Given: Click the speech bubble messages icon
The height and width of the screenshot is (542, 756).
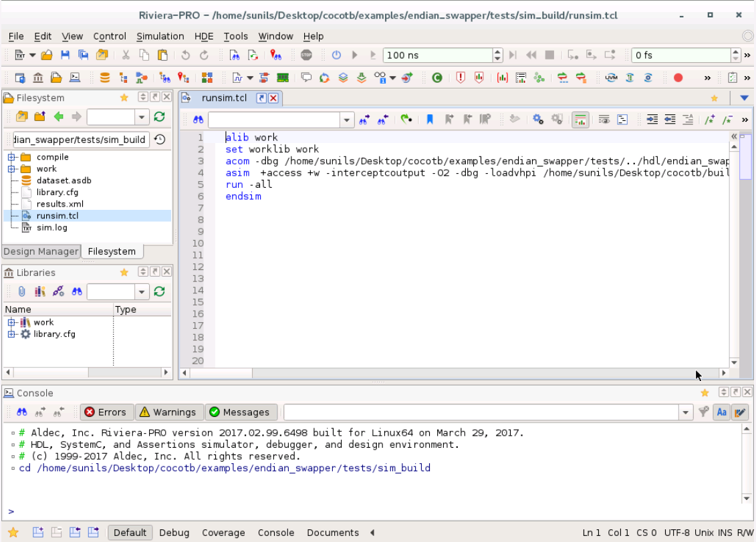Looking at the screenshot, I should (x=306, y=77).
